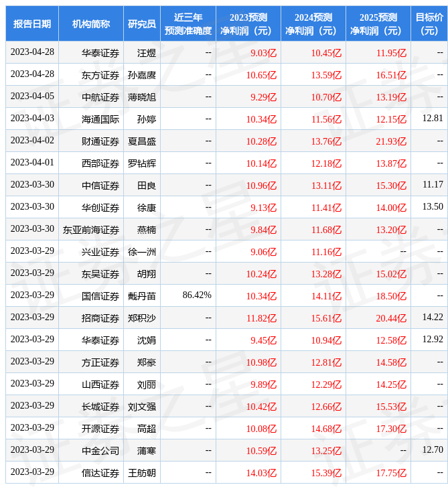This screenshot has width=448, height=489.
Task: Click the 10.96亿 forecast value
Action: [x=261, y=186]
